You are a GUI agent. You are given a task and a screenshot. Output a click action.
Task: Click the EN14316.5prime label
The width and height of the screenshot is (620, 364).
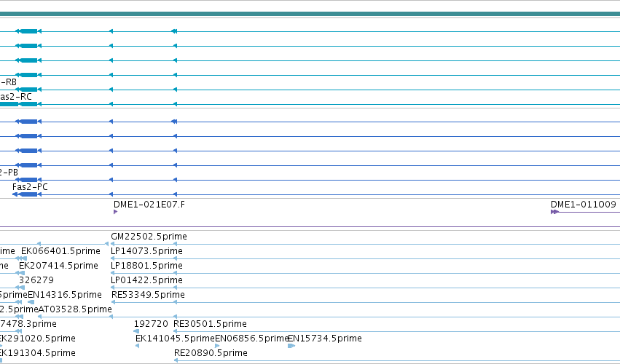(65, 295)
